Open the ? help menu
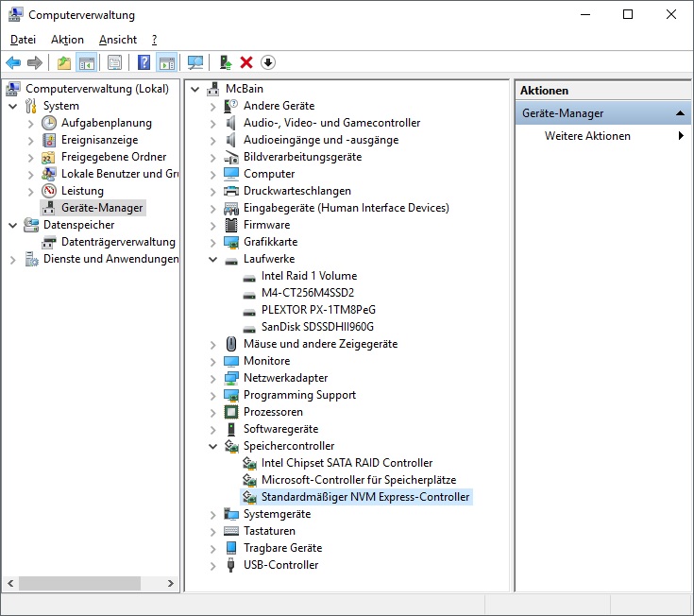Viewport: 694px width, 616px height. click(155, 40)
